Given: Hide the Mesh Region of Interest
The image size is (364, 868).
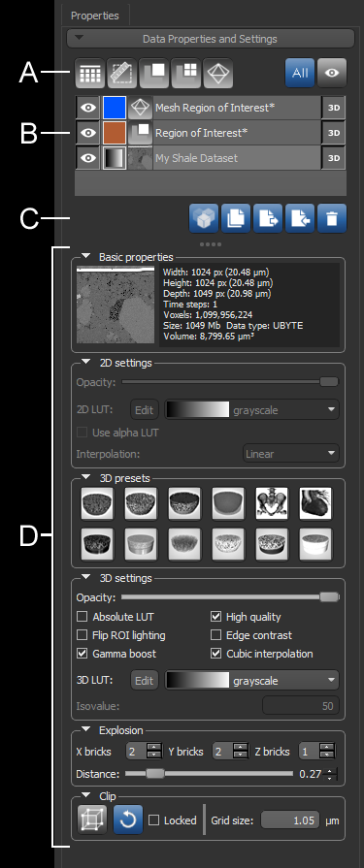Looking at the screenshot, I should coord(88,108).
